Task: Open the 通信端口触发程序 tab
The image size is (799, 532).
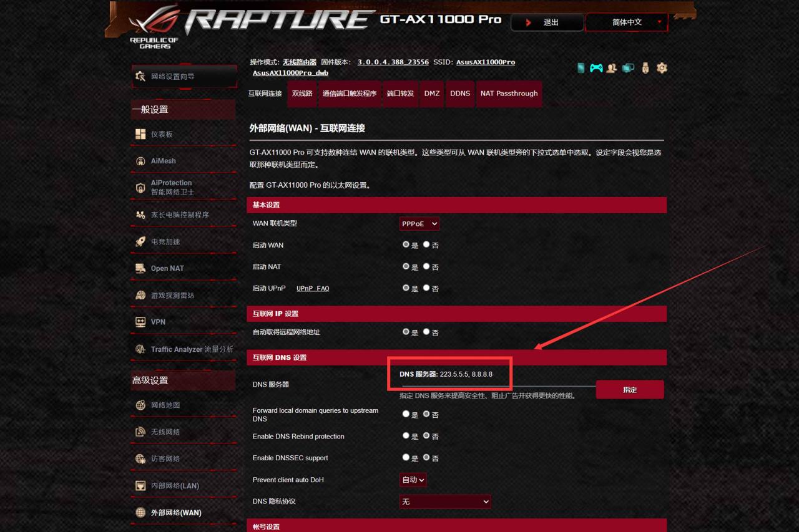Action: tap(350, 94)
